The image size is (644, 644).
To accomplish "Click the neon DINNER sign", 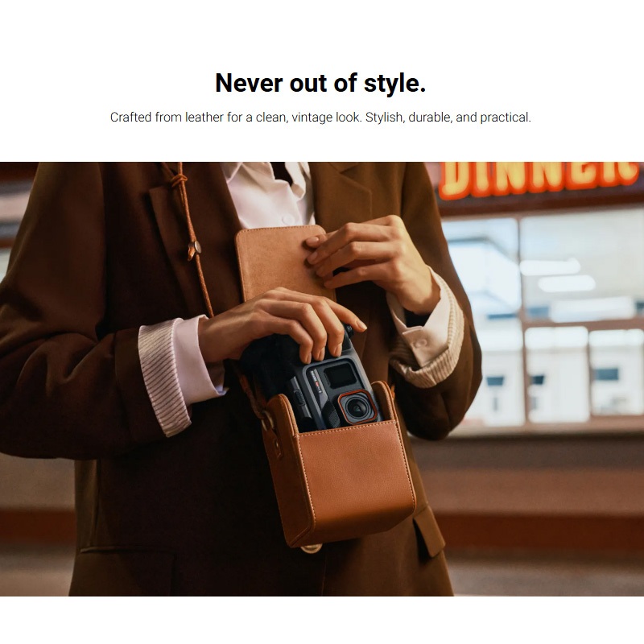I will [x=539, y=179].
